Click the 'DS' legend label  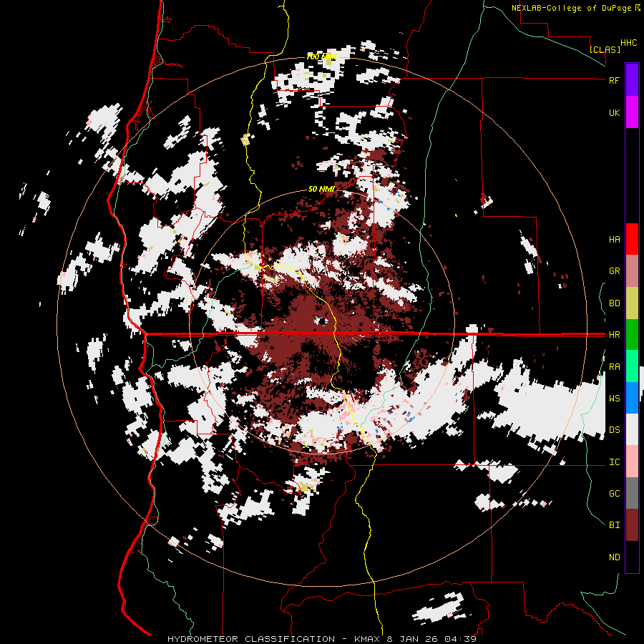point(614,430)
